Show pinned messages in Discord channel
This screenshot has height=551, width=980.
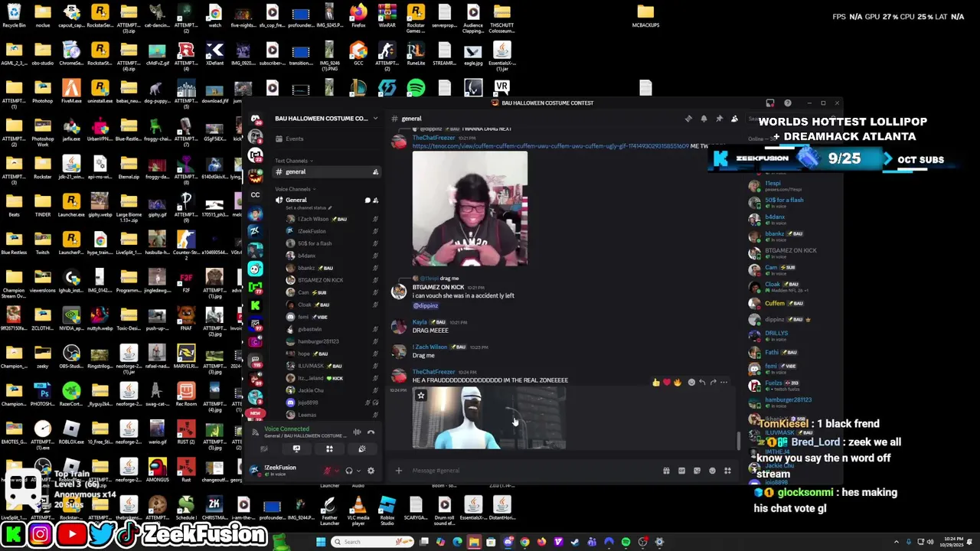(719, 119)
